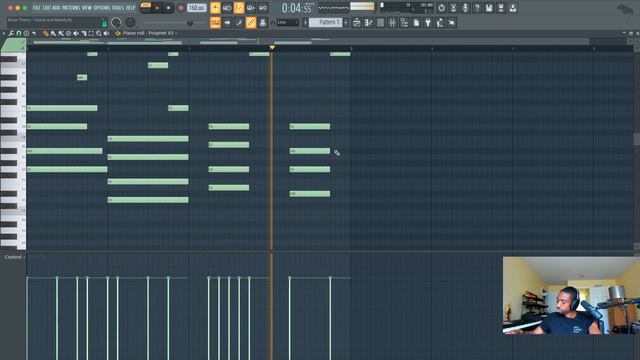Screen dimensions: 640x360
Task: Open the Piano roll window icon
Action: [369, 22]
